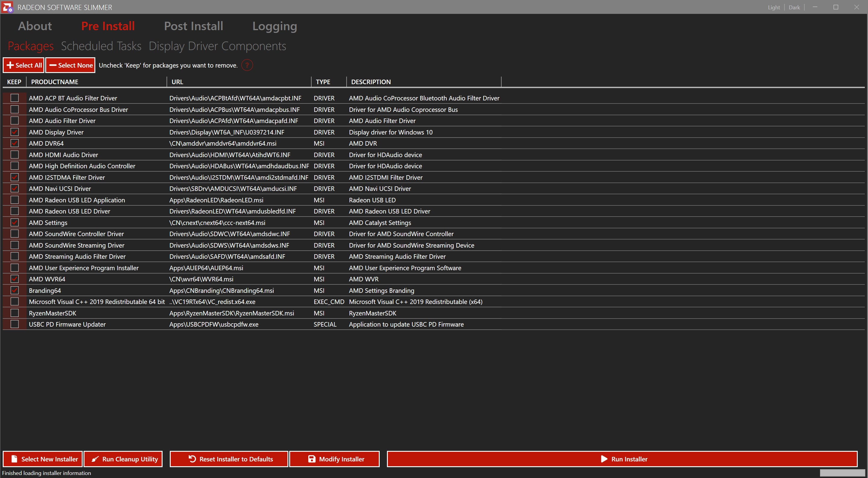
Task: Uncheck Keep for AMD Settings
Action: 14,222
